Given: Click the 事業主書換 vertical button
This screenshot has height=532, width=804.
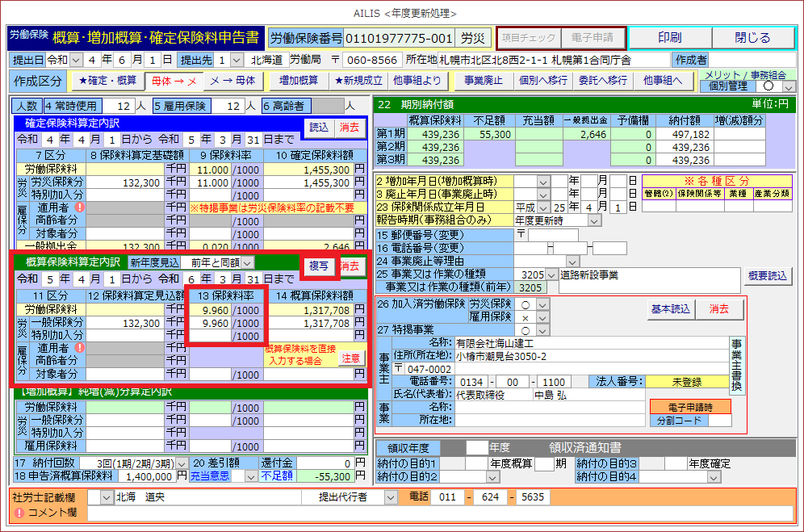Looking at the screenshot, I should pyautogui.click(x=736, y=365).
